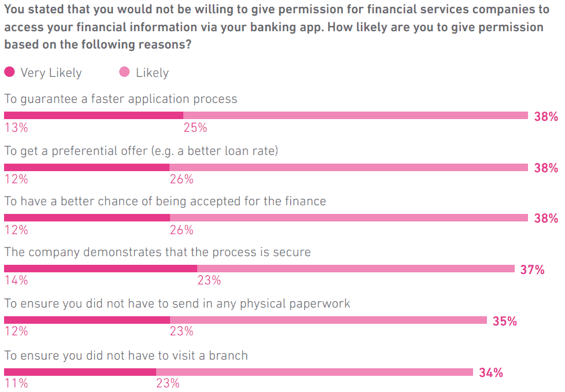Click the 13% dark bar for faster application
565x392 pixels.
click(94, 116)
